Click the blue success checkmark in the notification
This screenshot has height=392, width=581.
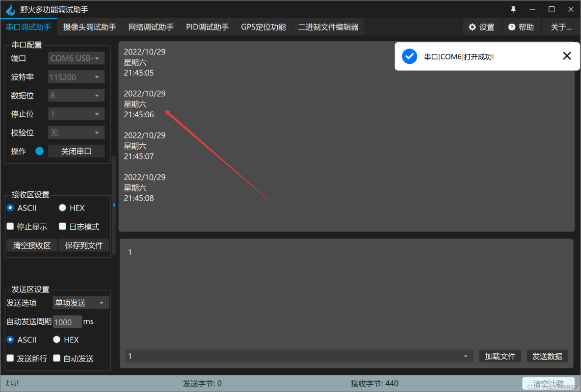(409, 56)
